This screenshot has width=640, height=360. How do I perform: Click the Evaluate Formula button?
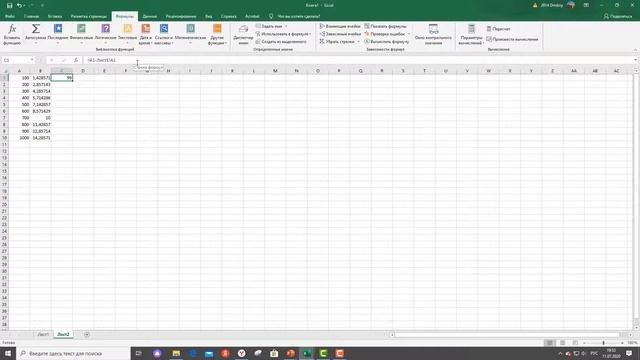pyautogui.click(x=387, y=42)
